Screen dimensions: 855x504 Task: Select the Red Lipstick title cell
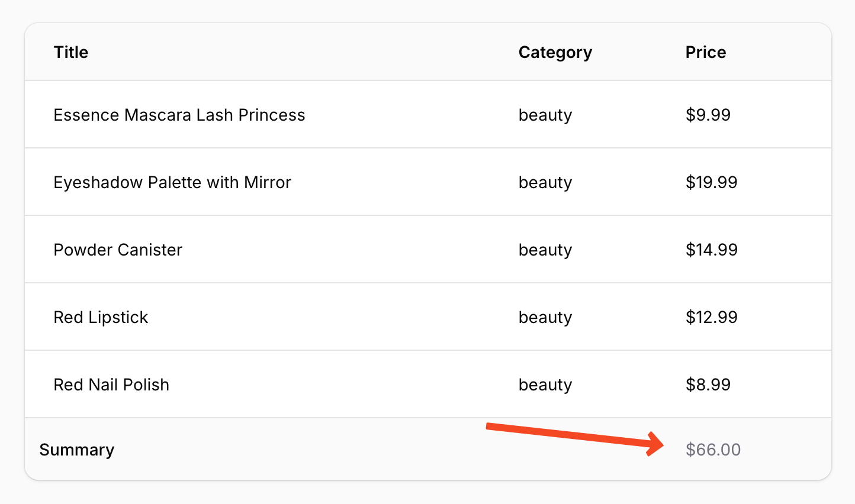pyautogui.click(x=101, y=317)
